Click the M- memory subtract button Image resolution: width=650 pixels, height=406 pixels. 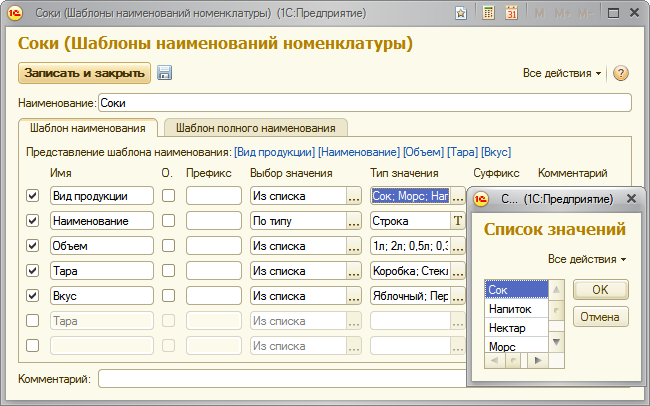click(x=585, y=14)
